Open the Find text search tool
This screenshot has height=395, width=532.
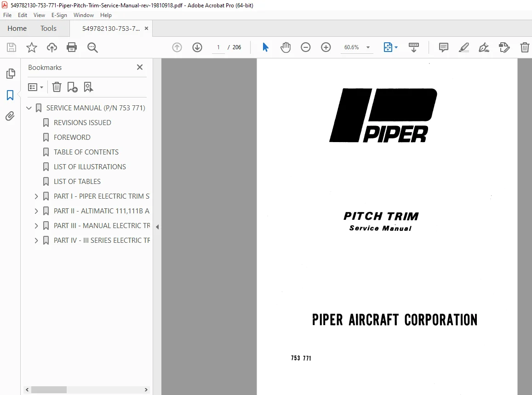[92, 47]
